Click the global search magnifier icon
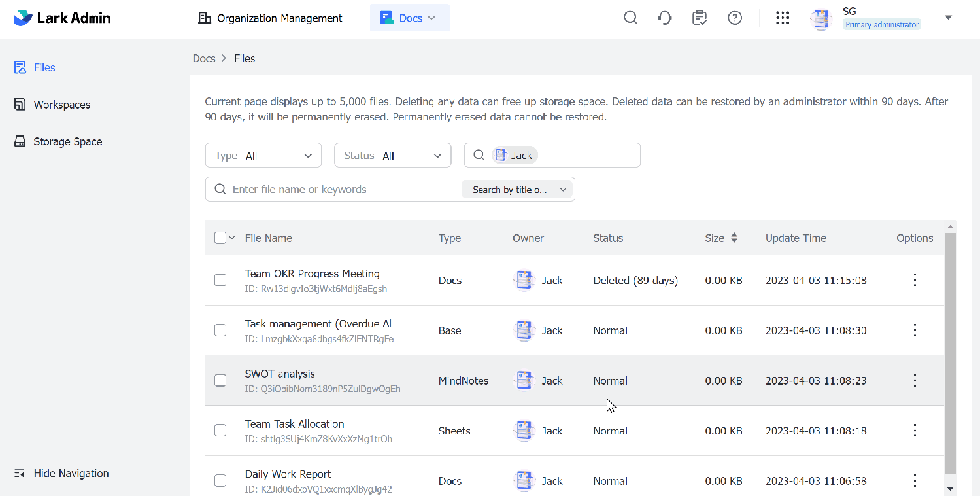This screenshot has width=980, height=496. [x=630, y=18]
